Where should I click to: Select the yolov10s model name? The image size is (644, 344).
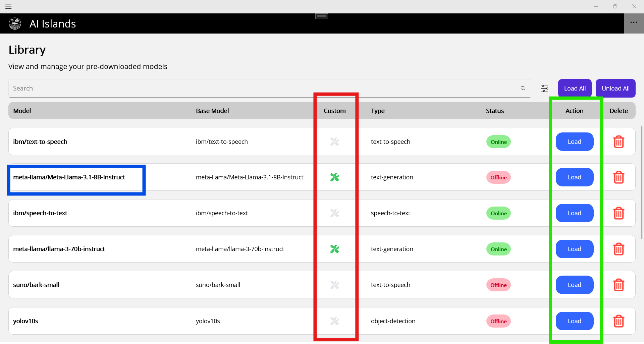tap(25, 321)
